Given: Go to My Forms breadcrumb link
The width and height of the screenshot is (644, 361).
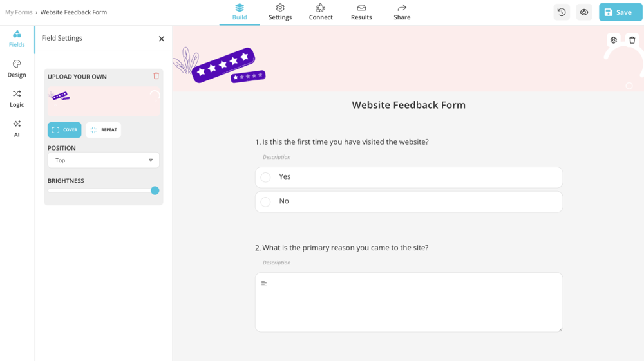Looking at the screenshot, I should click(19, 12).
